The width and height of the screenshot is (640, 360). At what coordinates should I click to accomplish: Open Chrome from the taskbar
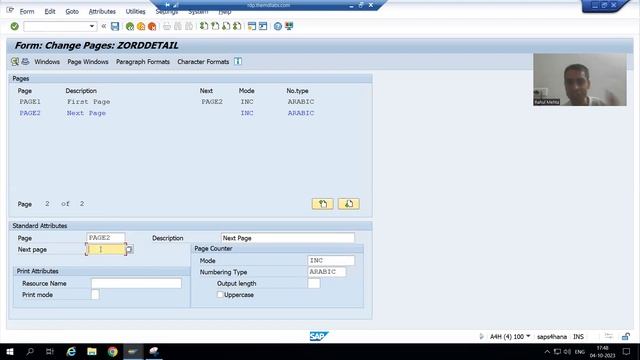(113, 351)
